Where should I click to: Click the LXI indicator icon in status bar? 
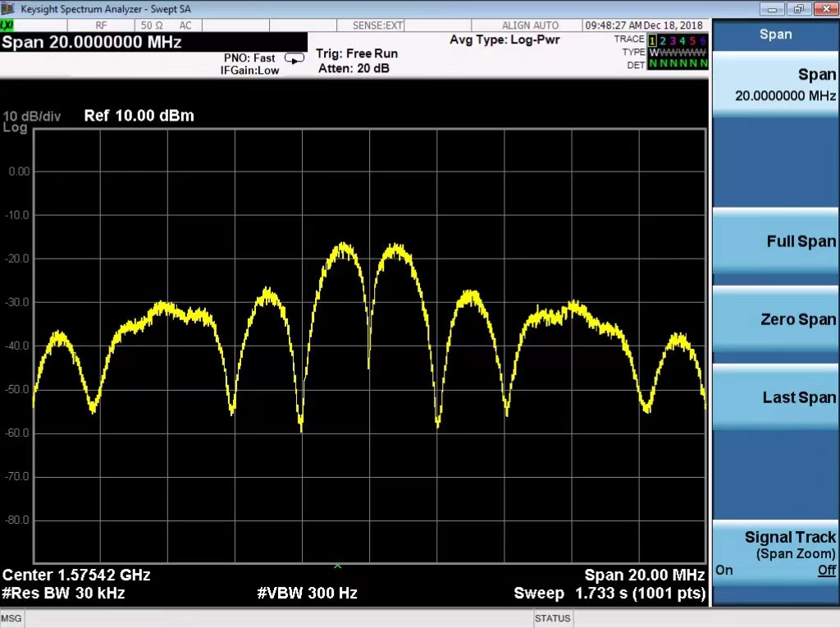tap(8, 25)
